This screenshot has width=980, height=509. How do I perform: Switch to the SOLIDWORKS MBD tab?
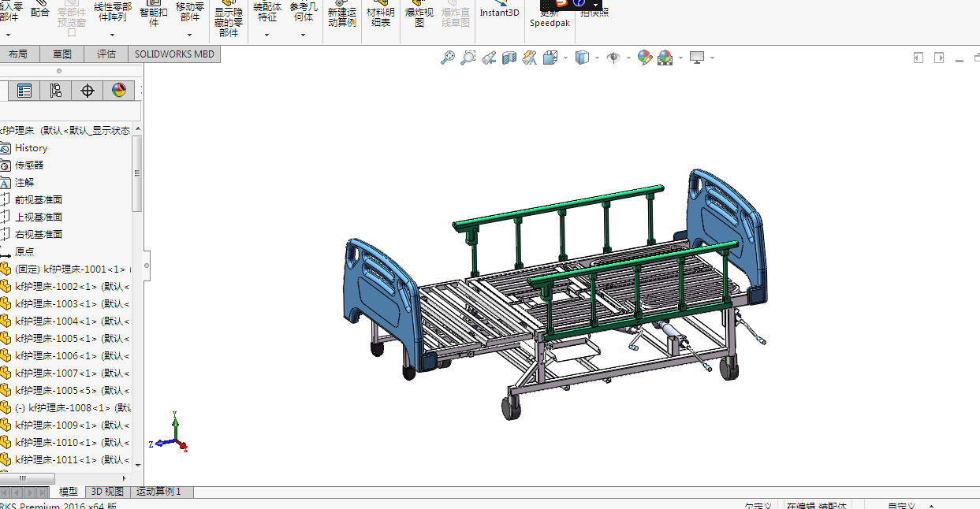coord(173,54)
